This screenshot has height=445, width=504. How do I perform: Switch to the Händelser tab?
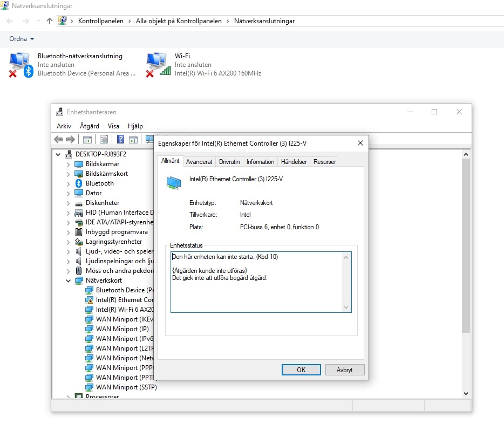click(x=294, y=162)
